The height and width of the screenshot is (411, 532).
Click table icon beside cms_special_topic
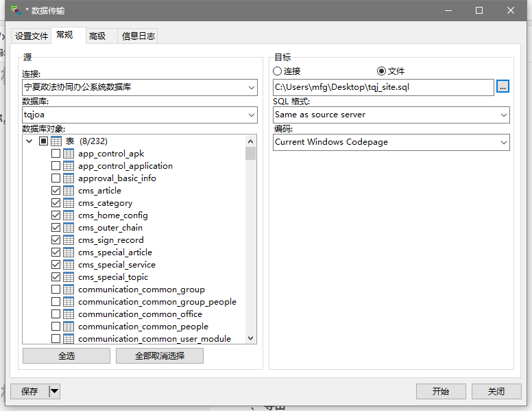tap(69, 277)
